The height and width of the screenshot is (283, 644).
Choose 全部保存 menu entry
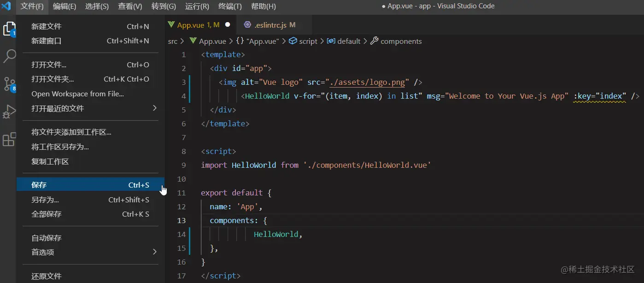[90, 214]
